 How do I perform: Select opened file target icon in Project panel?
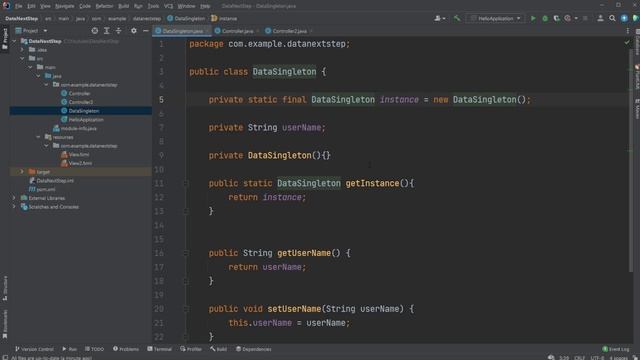95,31
